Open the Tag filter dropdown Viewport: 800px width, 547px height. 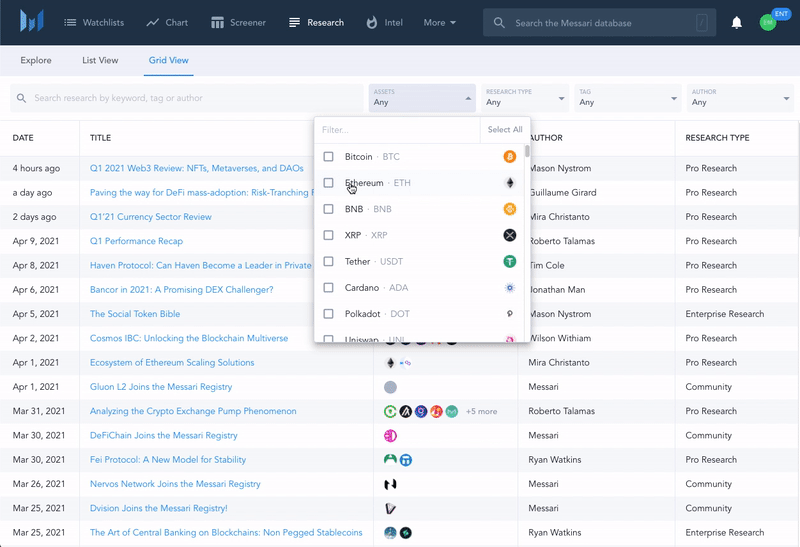628,98
